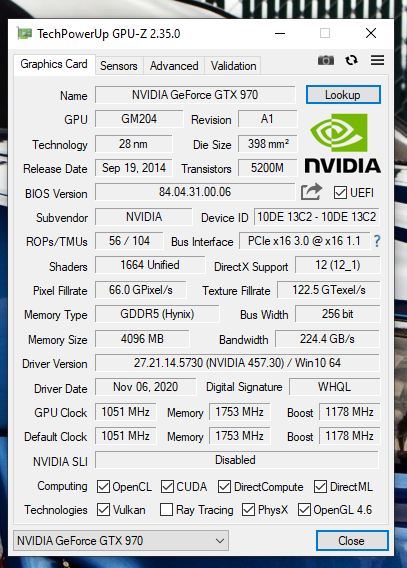Image resolution: width=407 pixels, height=568 pixels.
Task: Toggle the OpenGL 4.6 checkbox
Action: point(304,510)
